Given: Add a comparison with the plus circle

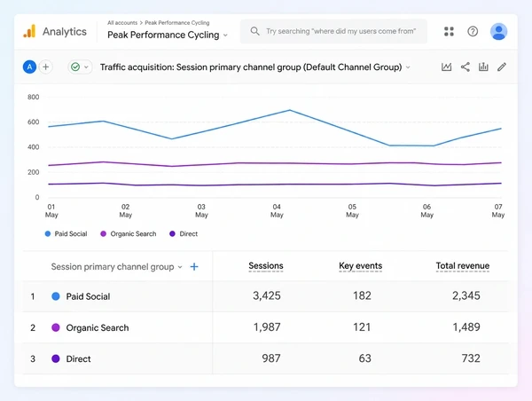Looking at the screenshot, I should pos(46,67).
